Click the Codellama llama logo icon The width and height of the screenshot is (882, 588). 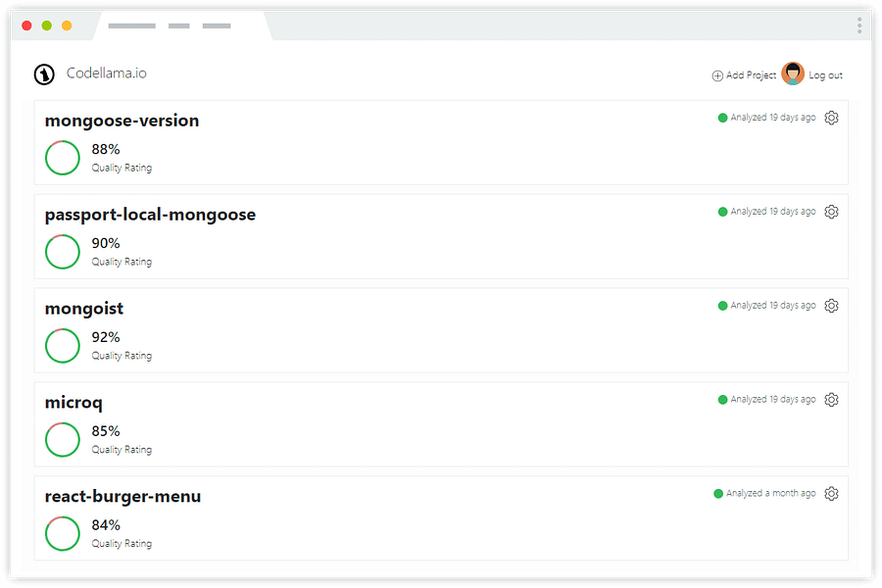[44, 74]
